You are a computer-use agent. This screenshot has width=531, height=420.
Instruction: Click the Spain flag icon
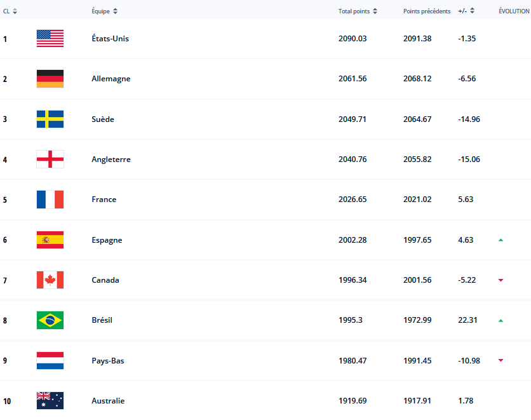pyautogui.click(x=50, y=240)
